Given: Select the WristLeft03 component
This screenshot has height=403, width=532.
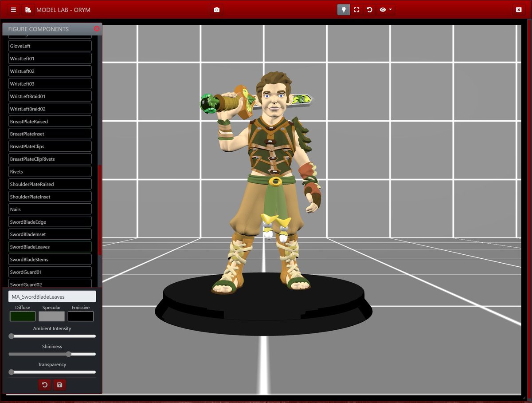Looking at the screenshot, I should coord(50,84).
